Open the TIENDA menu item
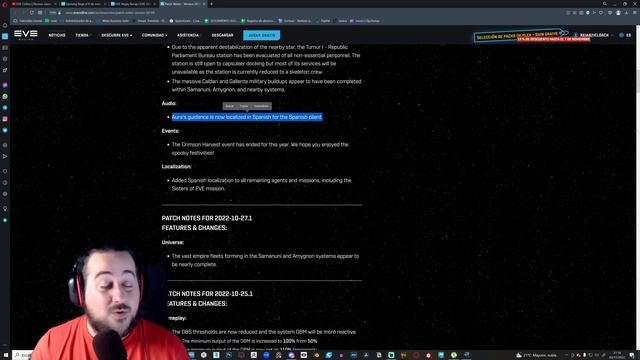Image resolution: width=640 pixels, height=360 pixels. pos(82,35)
